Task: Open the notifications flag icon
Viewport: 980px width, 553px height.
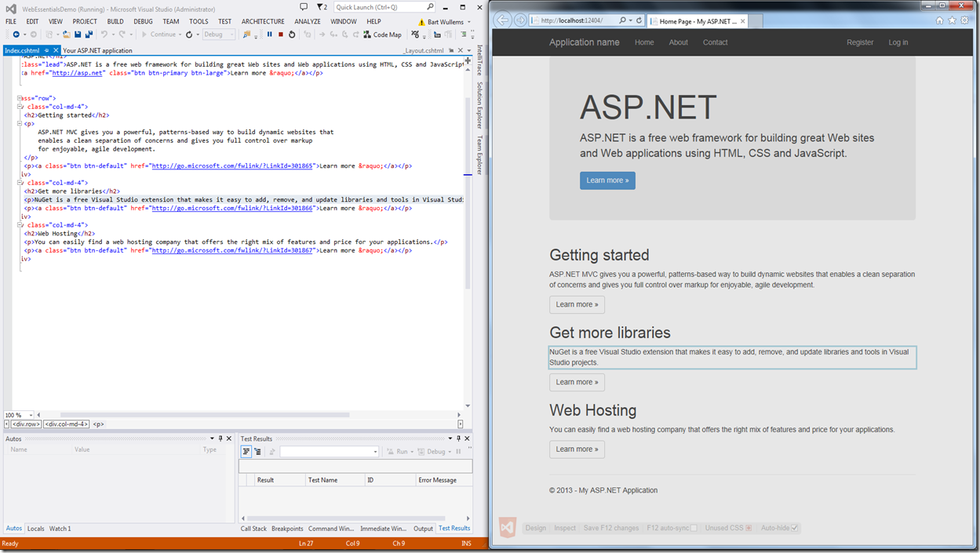Action: click(319, 7)
